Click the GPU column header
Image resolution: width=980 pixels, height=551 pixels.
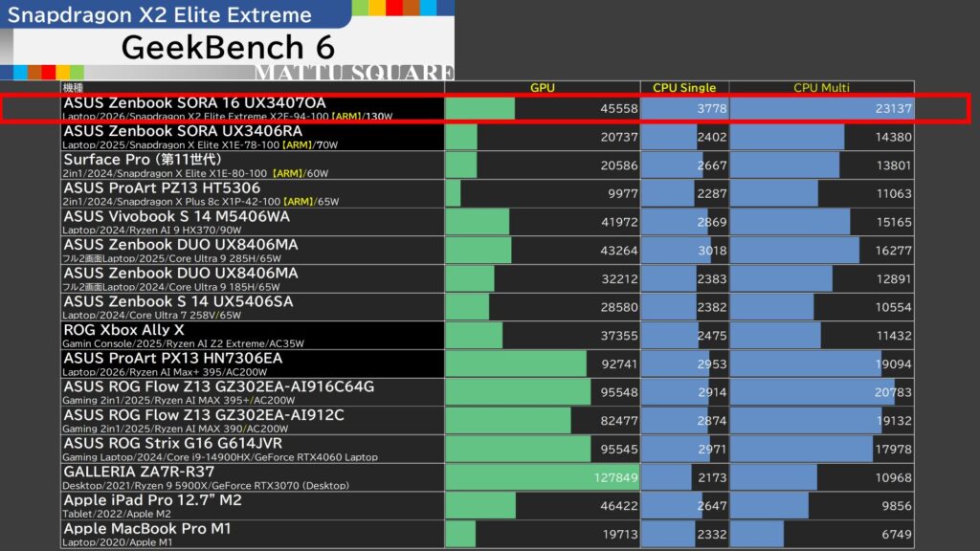542,87
